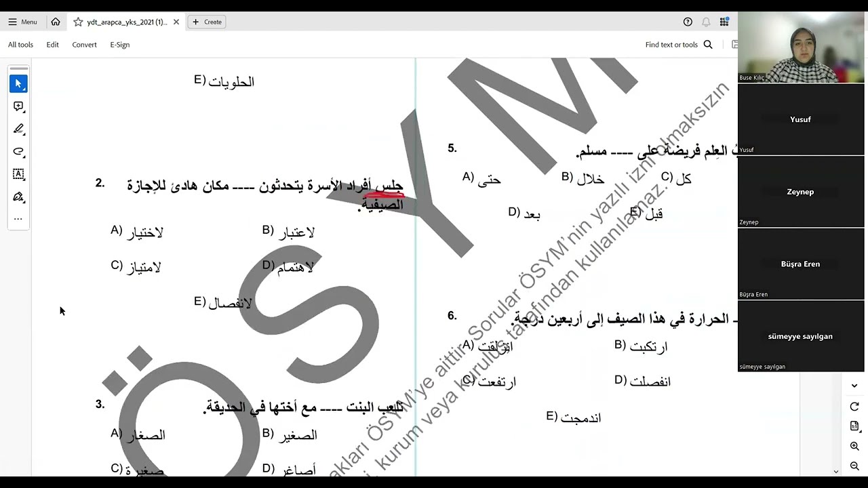Zoom out of the document
Image resolution: width=868 pixels, height=488 pixels.
point(854,466)
